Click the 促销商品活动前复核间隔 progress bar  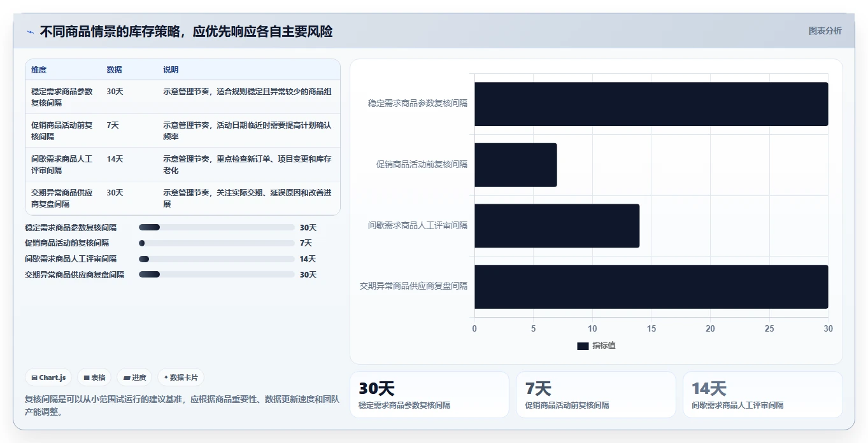tap(217, 243)
